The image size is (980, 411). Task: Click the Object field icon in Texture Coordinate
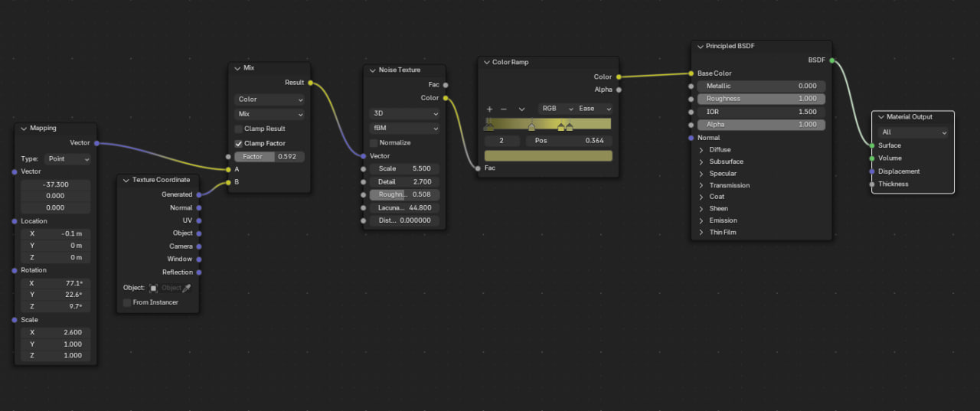pyautogui.click(x=153, y=288)
